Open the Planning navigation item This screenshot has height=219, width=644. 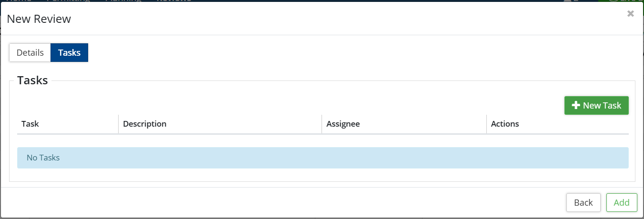tap(122, 1)
